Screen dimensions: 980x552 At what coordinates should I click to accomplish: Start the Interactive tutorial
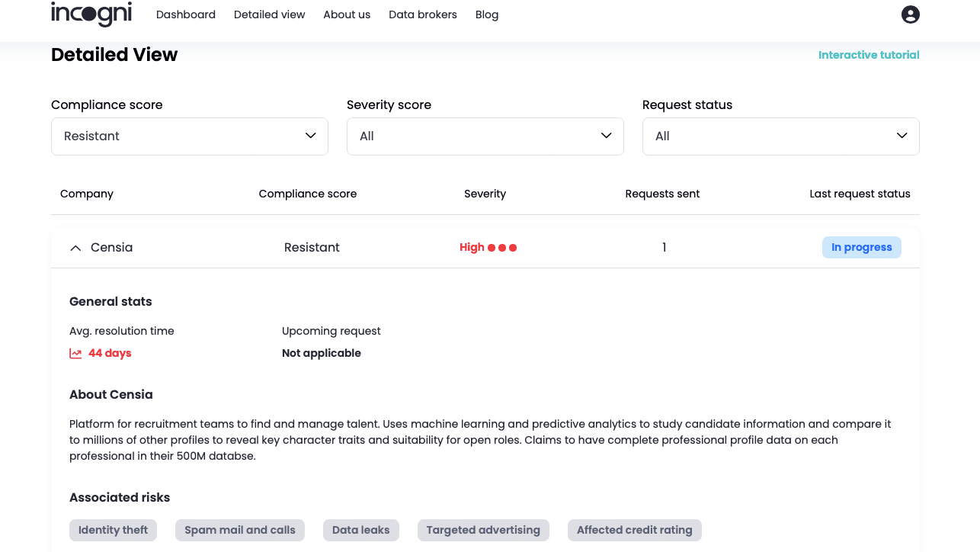pos(869,55)
